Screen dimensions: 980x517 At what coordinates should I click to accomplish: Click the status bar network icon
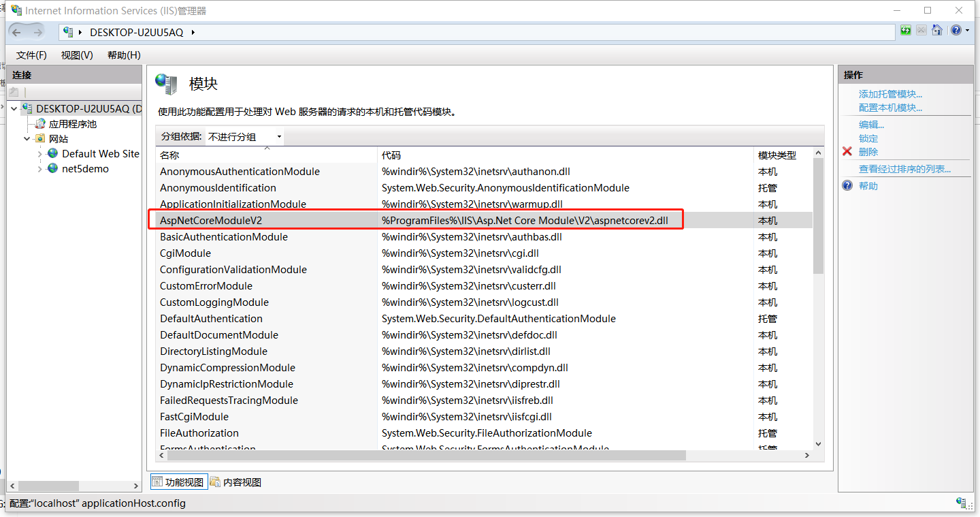tap(962, 503)
